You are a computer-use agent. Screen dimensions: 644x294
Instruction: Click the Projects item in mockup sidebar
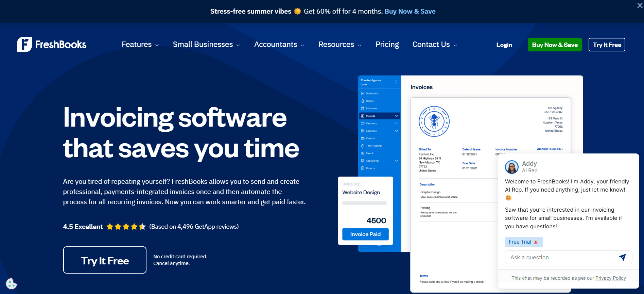pyautogui.click(x=370, y=138)
